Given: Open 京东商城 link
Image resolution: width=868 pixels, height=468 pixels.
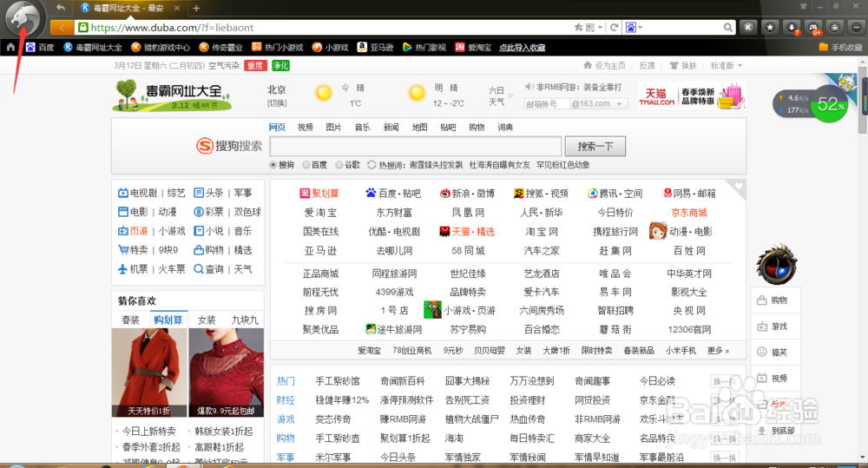Looking at the screenshot, I should pos(688,213).
